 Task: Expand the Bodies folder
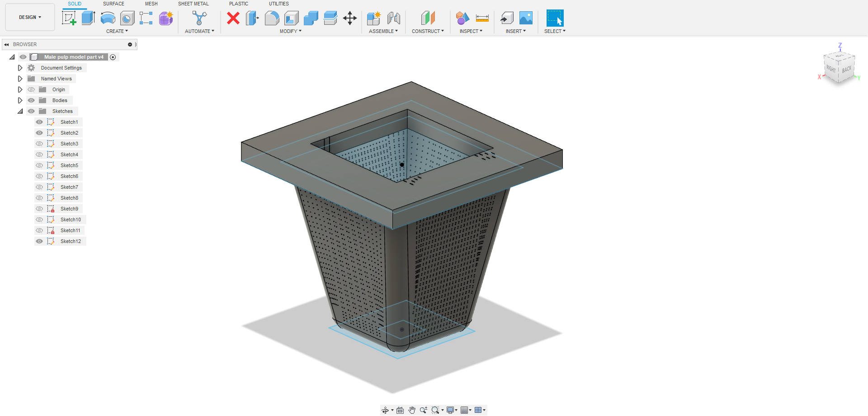(x=20, y=100)
